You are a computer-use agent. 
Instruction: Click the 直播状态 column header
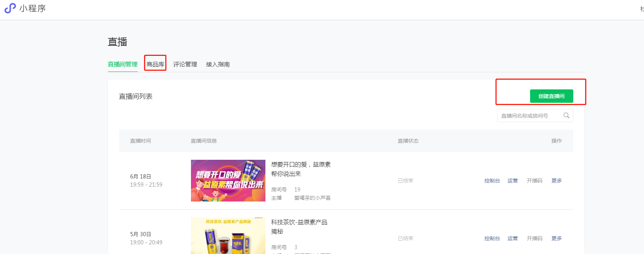click(x=408, y=141)
